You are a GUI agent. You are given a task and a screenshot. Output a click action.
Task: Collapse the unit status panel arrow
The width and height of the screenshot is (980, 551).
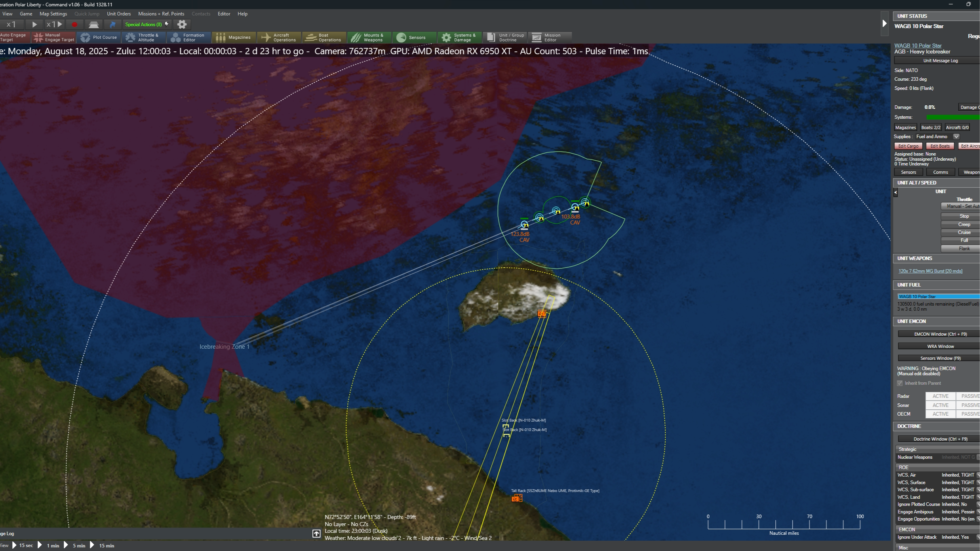(884, 24)
